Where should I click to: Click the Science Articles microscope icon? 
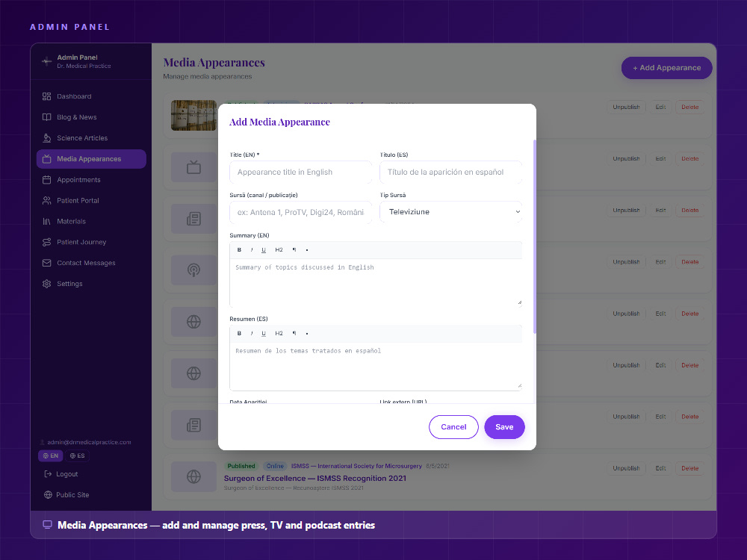click(46, 138)
